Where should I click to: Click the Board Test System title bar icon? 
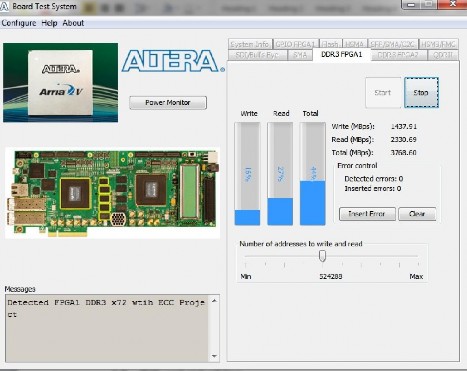tap(4, 6)
